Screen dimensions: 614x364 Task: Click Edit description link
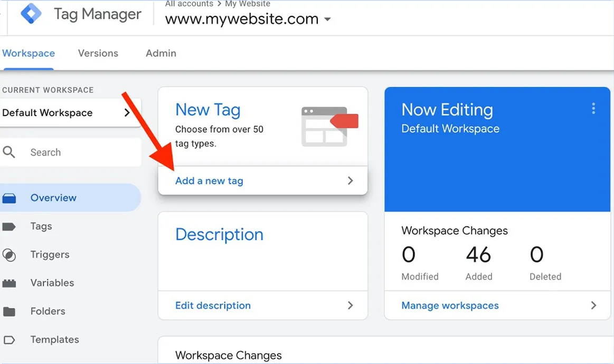pos(213,305)
